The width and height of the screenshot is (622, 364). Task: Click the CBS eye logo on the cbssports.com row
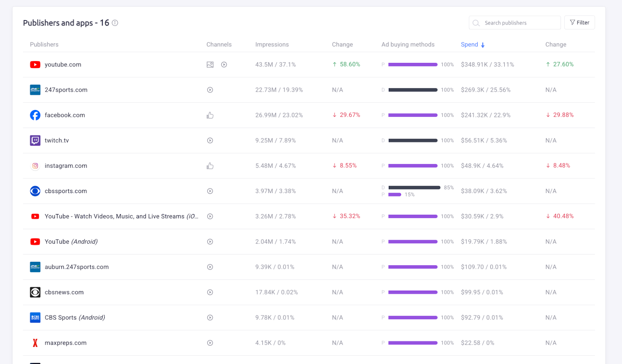coord(35,191)
